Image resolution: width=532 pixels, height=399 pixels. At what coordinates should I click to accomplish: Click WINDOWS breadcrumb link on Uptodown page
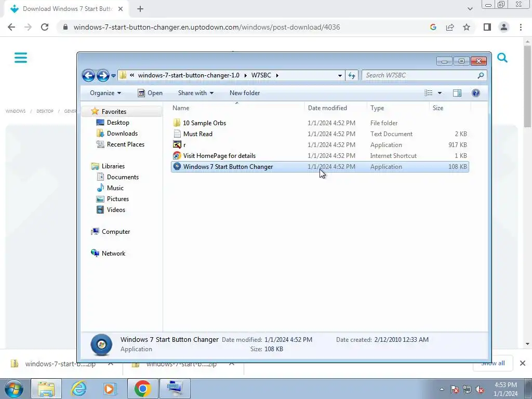[16, 111]
